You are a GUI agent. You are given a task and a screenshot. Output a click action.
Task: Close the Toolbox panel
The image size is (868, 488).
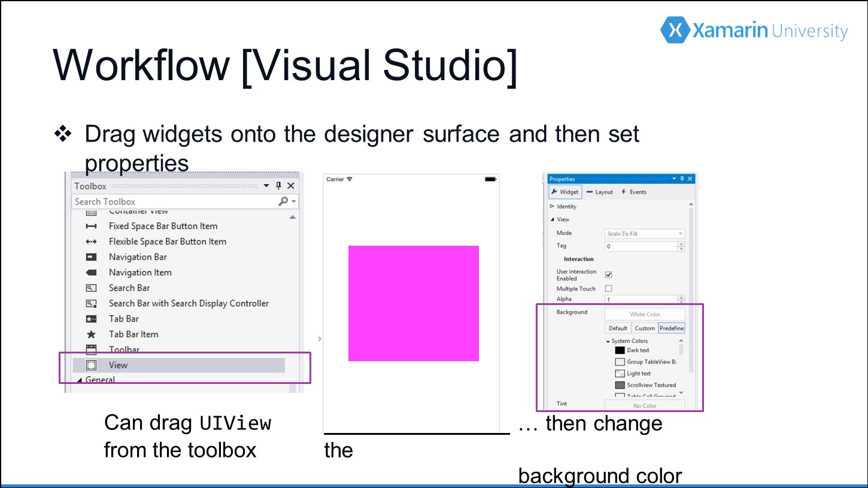tap(291, 186)
